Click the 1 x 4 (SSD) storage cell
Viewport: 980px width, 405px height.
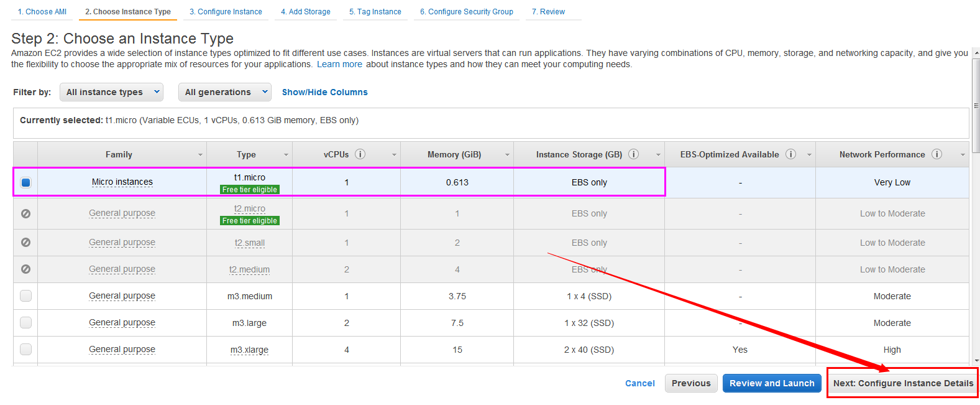(589, 296)
